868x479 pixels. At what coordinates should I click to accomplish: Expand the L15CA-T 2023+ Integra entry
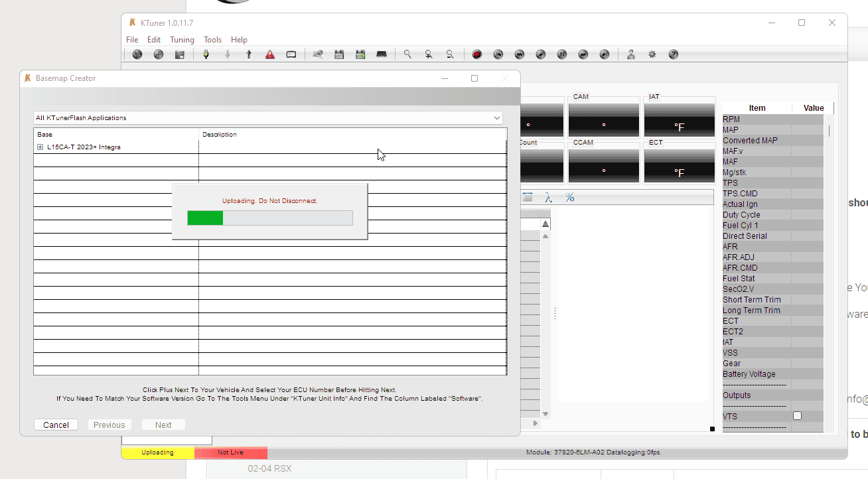[x=40, y=145]
